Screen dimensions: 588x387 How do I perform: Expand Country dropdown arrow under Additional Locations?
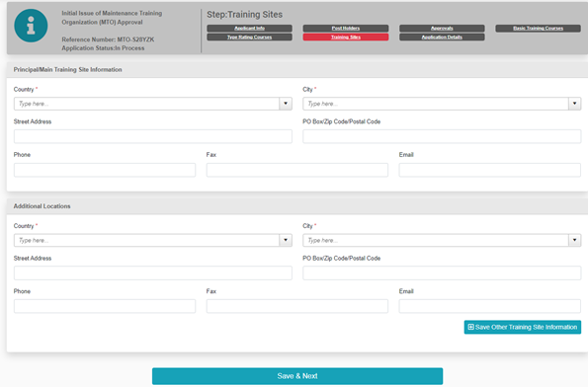[x=286, y=240]
